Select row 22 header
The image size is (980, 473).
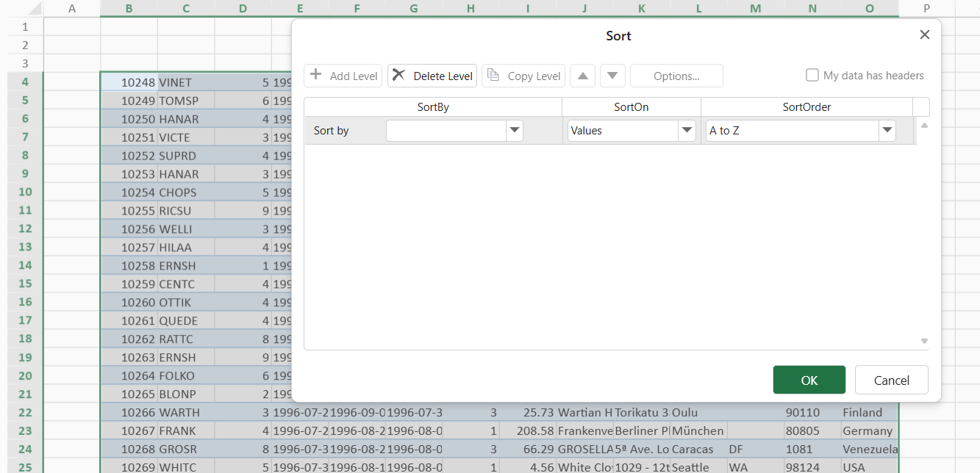click(x=25, y=412)
